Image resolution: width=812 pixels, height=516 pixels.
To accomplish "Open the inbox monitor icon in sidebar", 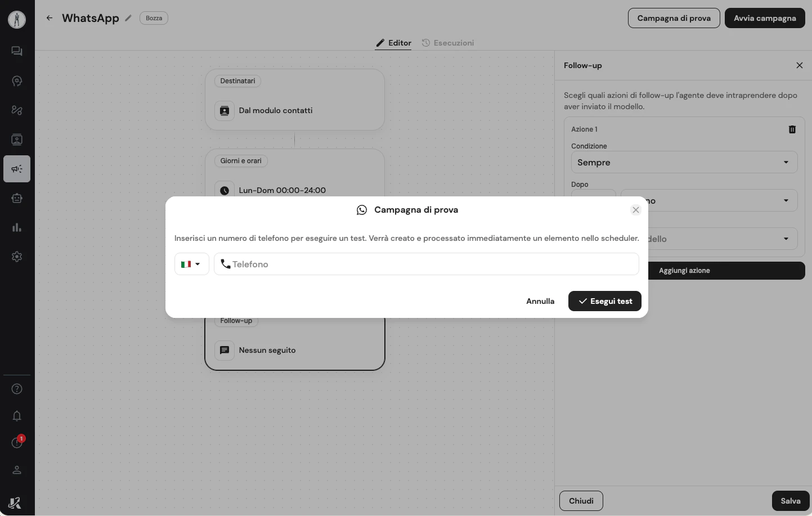I will (17, 140).
